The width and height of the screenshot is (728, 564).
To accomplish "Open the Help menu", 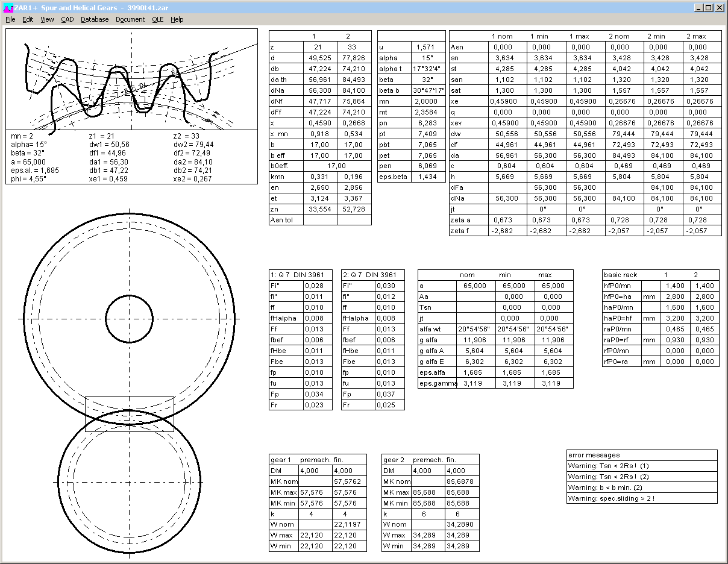I will [177, 19].
